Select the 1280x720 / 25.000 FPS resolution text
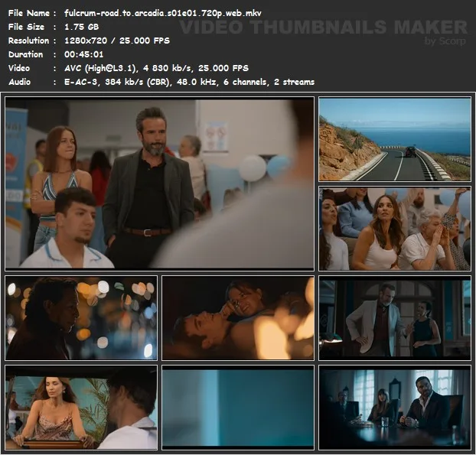 coord(117,41)
